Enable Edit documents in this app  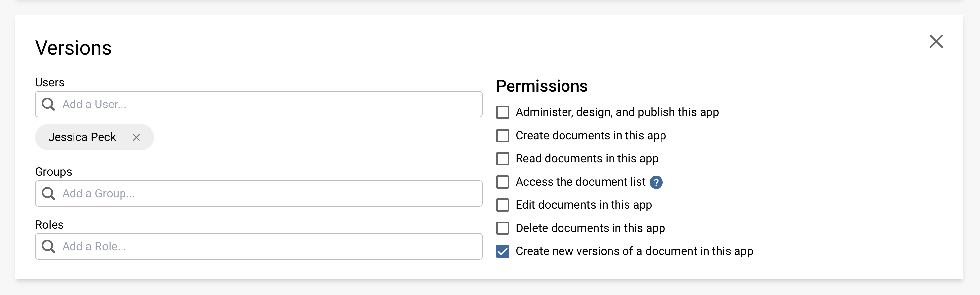pyautogui.click(x=502, y=205)
